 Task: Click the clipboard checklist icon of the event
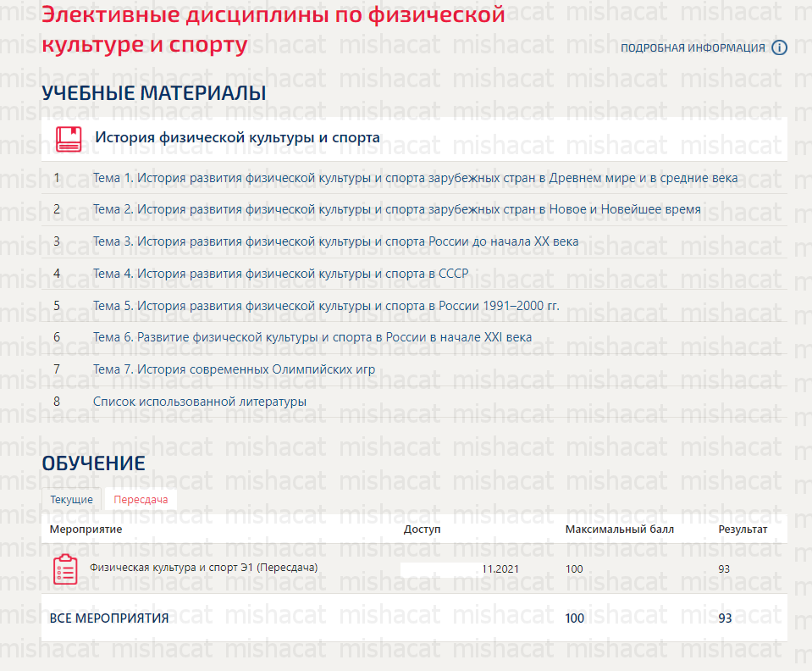click(66, 569)
